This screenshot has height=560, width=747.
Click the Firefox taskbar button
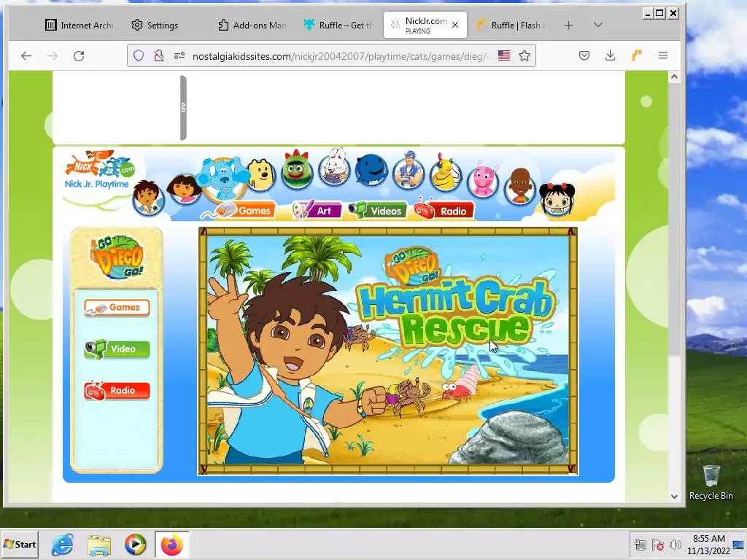tap(172, 545)
